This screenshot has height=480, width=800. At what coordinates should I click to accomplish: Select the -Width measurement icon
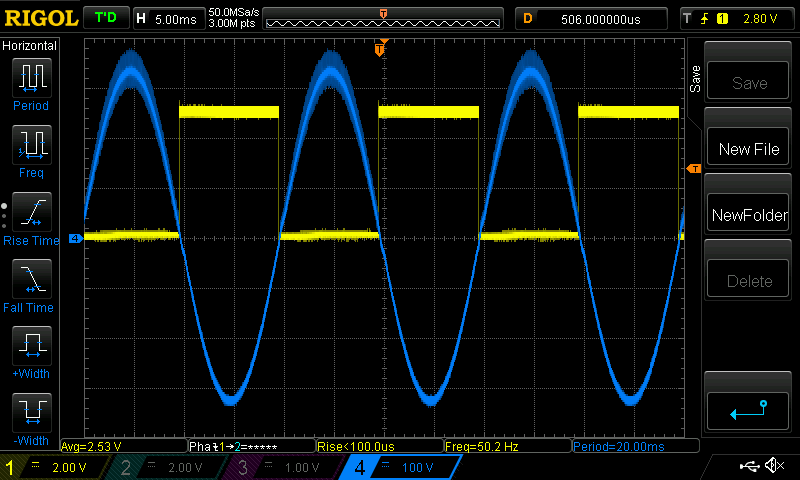coord(31,413)
